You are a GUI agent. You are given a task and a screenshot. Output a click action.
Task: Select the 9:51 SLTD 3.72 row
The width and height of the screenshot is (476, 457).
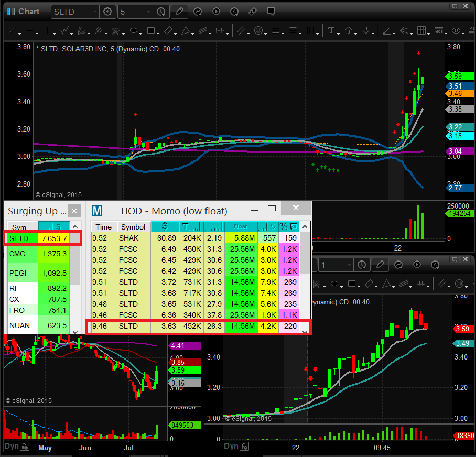tap(196, 282)
